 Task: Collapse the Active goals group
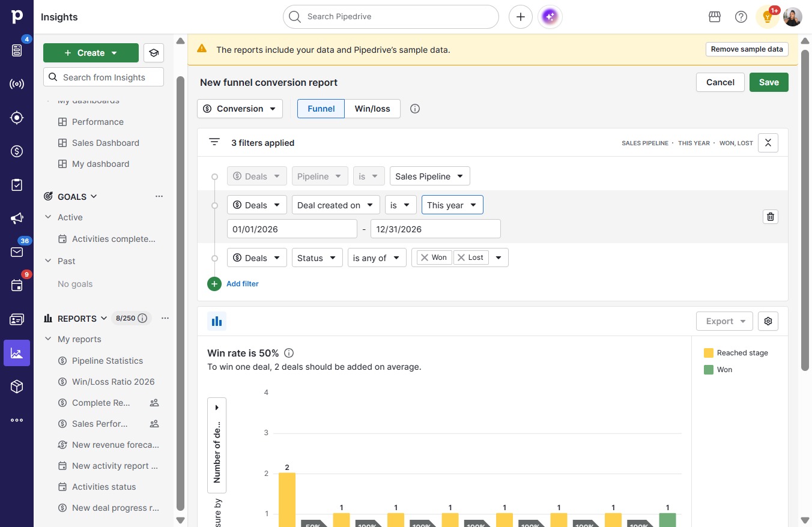tap(48, 217)
